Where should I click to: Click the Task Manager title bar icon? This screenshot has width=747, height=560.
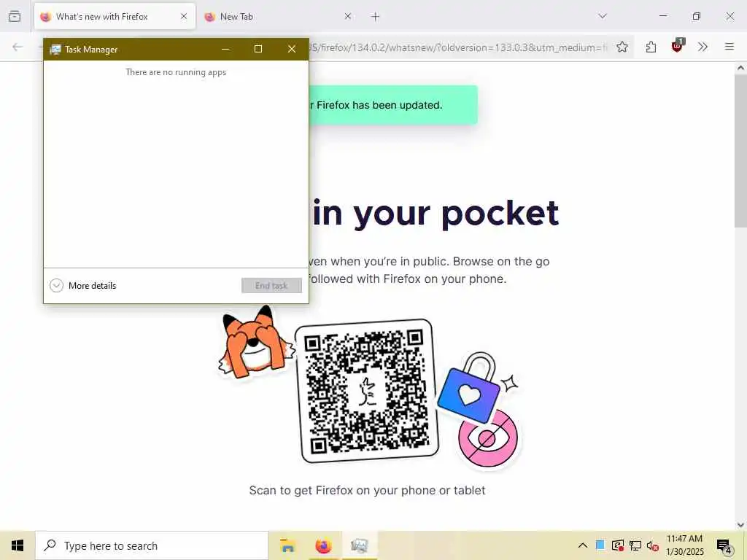55,50
